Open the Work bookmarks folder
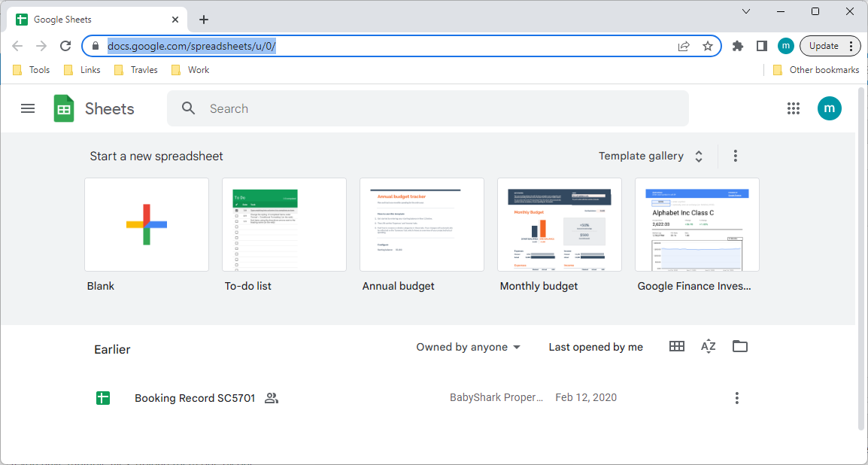868x465 pixels. tap(190, 70)
